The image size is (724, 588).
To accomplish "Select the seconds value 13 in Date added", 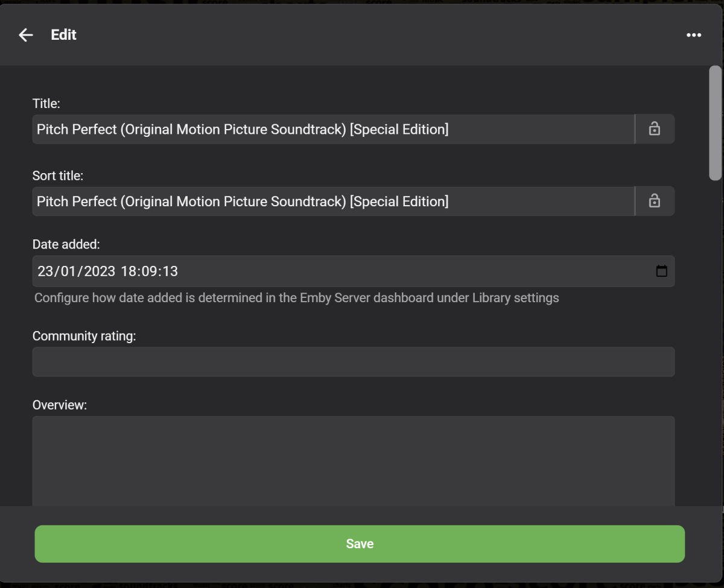I will pyautogui.click(x=170, y=271).
